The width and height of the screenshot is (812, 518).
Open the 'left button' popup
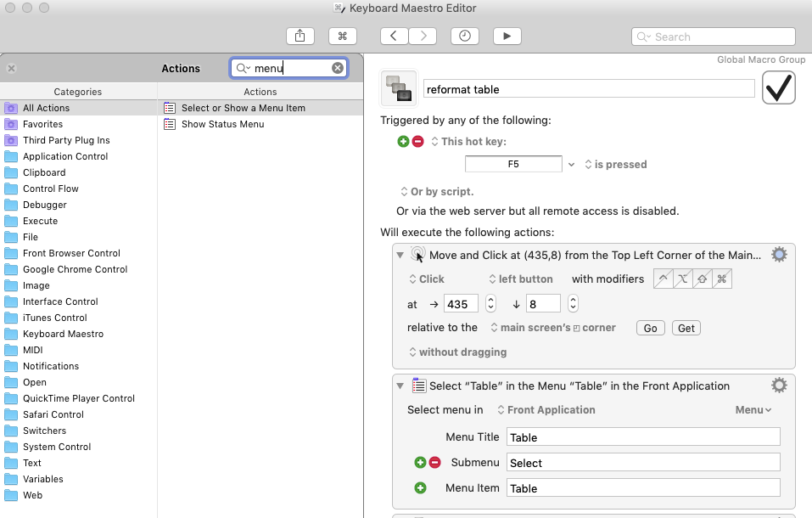521,279
